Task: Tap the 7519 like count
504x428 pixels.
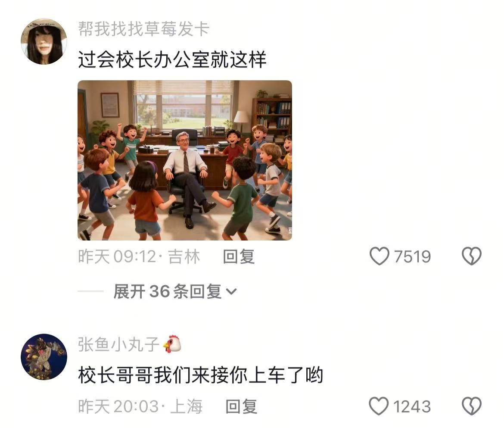Action: click(412, 256)
